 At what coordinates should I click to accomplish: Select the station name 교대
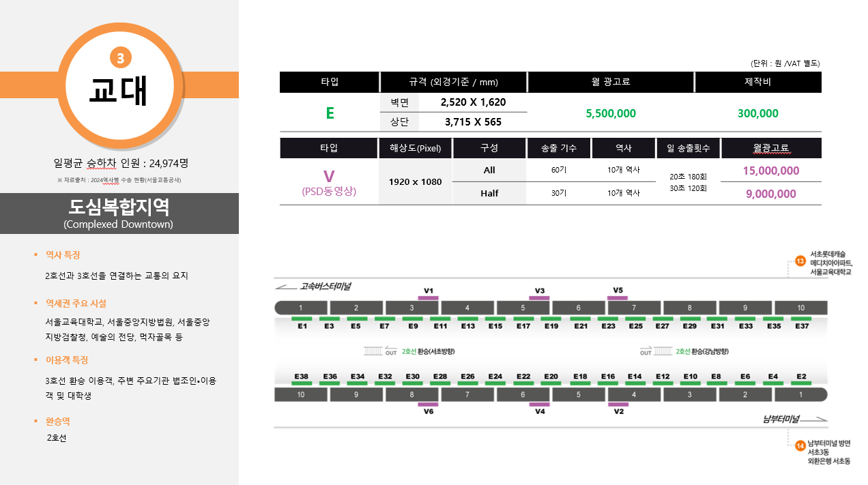click(119, 92)
